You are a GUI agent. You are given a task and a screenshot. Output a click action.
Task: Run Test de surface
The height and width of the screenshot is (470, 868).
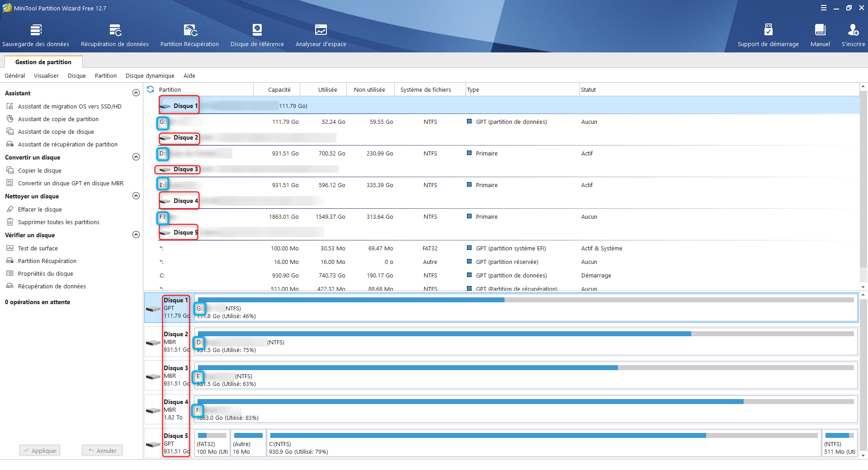tap(38, 248)
